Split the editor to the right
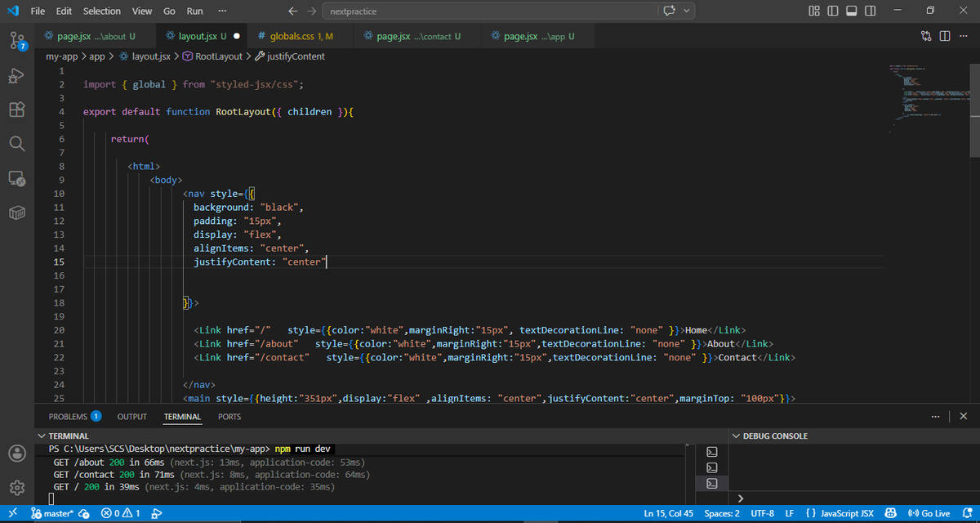The width and height of the screenshot is (980, 523). pos(945,36)
